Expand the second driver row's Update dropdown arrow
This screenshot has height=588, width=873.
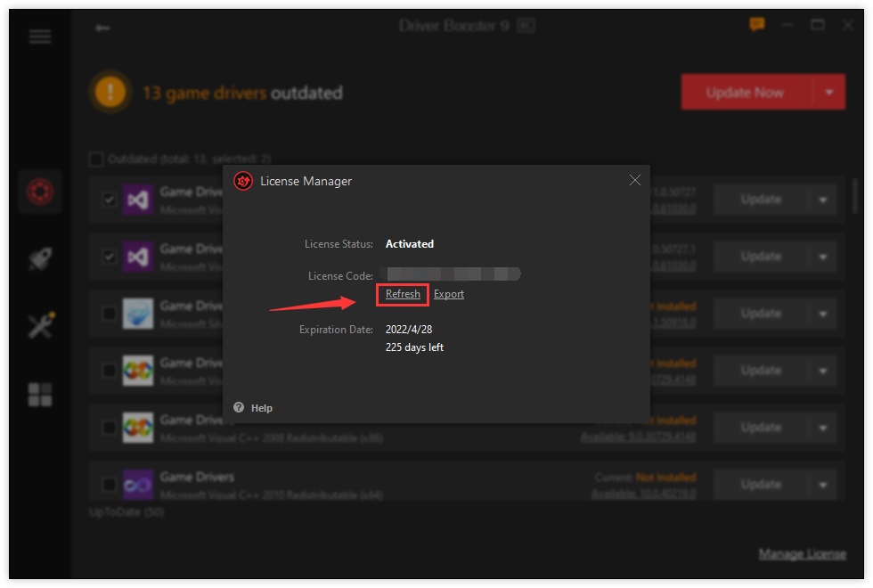tap(822, 257)
